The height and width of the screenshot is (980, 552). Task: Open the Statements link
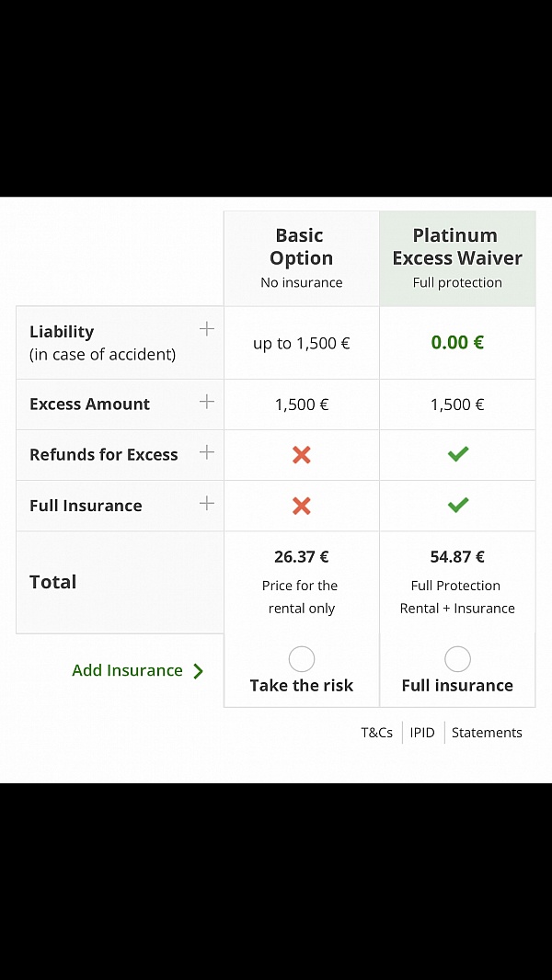point(487,732)
